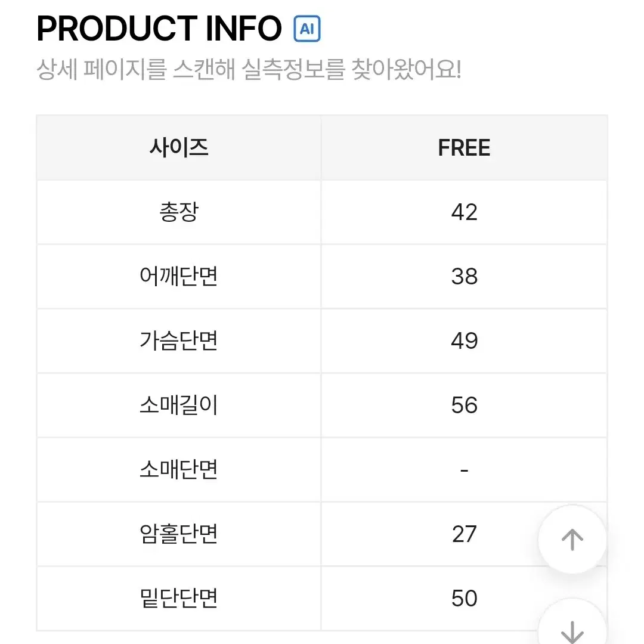Select the 어깨단면 row label
This screenshot has width=644, height=644.
coord(179,277)
